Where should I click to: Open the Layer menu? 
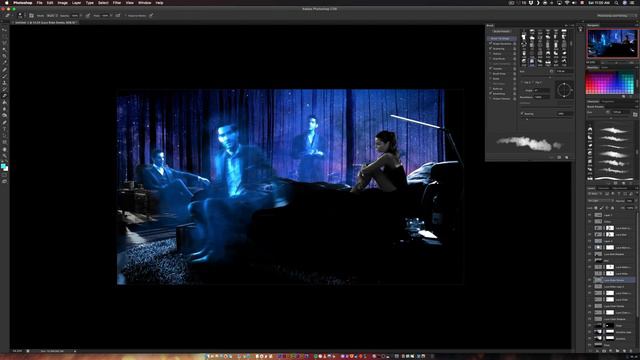pyautogui.click(x=76, y=3)
